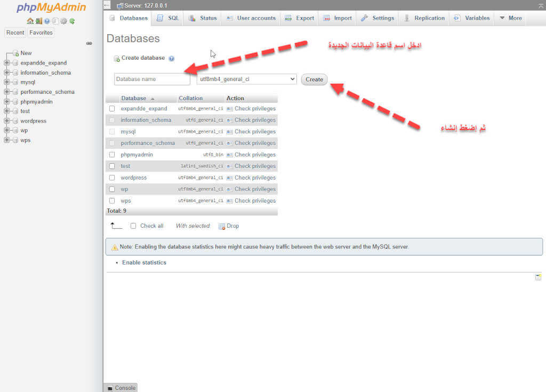Open navigation panel settings gear icon
The image size is (546, 392).
64,21
